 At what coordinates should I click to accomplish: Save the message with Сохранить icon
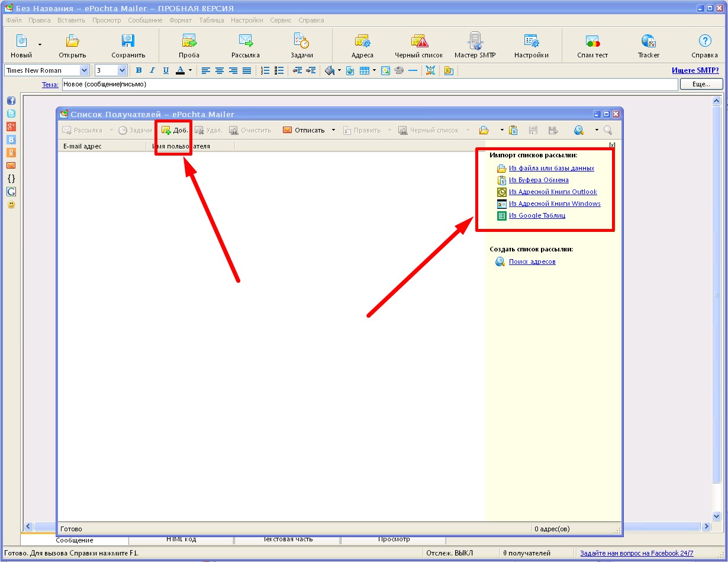coord(128,41)
